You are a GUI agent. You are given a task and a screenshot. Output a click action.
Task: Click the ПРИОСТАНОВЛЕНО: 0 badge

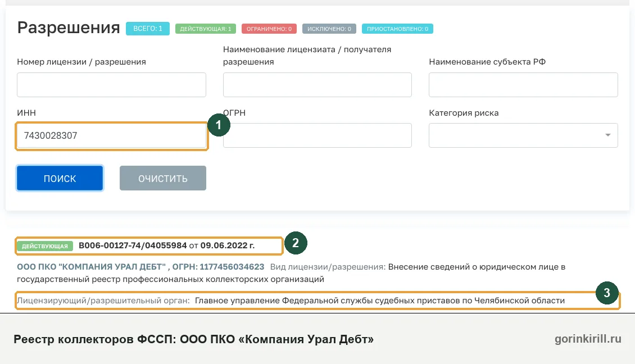click(397, 29)
